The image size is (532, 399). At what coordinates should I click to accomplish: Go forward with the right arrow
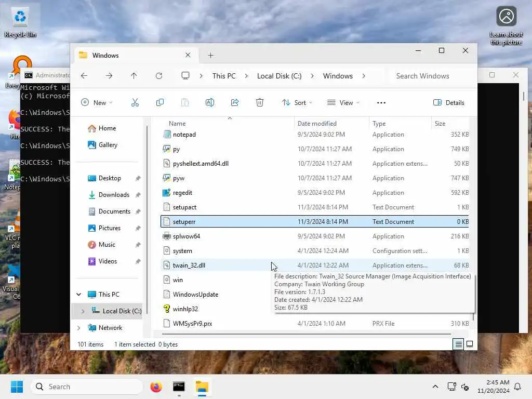coord(109,76)
